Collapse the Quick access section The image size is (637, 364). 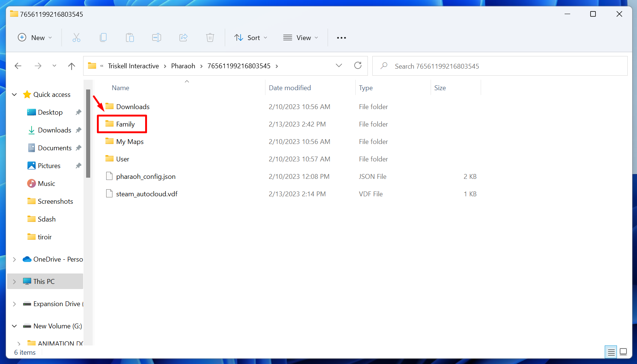pos(14,95)
